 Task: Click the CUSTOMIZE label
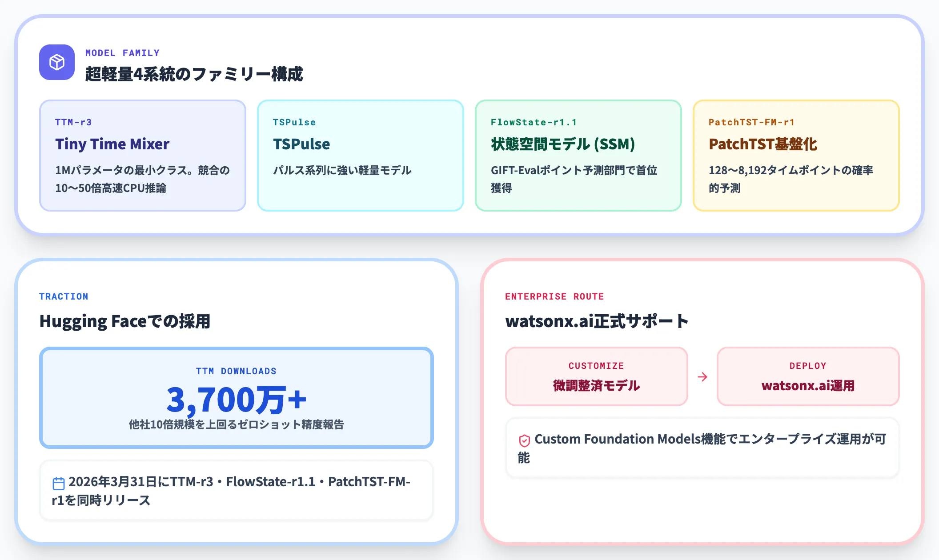(596, 366)
